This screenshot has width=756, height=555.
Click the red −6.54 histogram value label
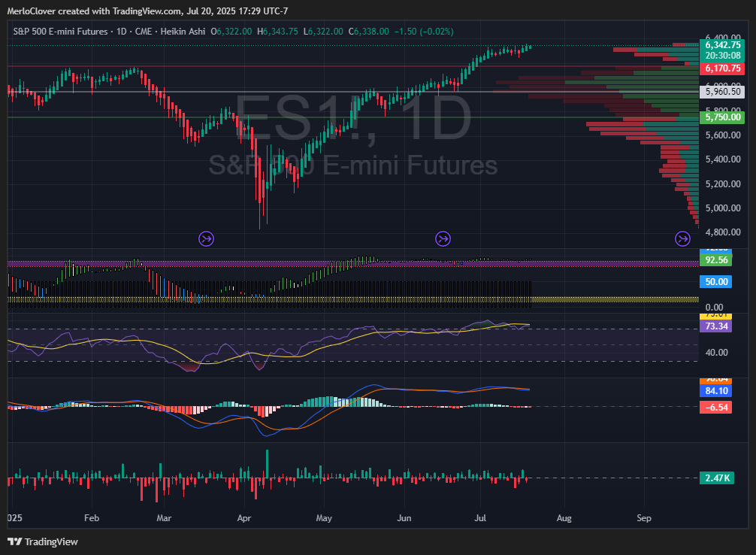(x=716, y=408)
